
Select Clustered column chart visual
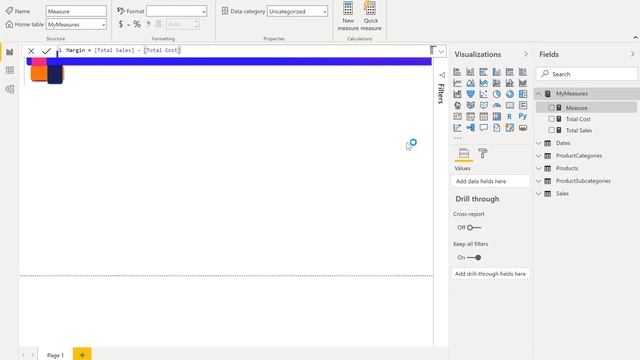tap(496, 72)
